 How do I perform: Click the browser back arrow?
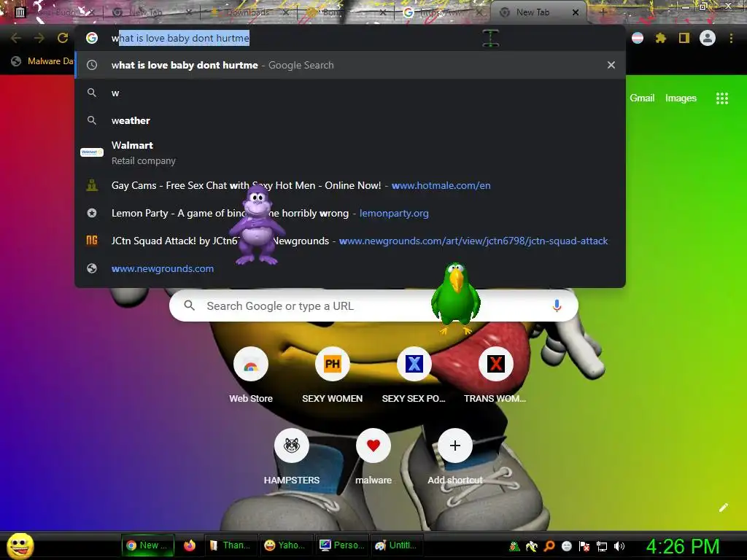(16, 38)
